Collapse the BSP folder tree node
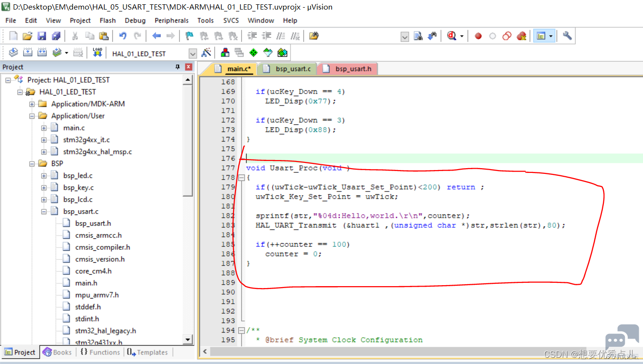 pos(32,163)
